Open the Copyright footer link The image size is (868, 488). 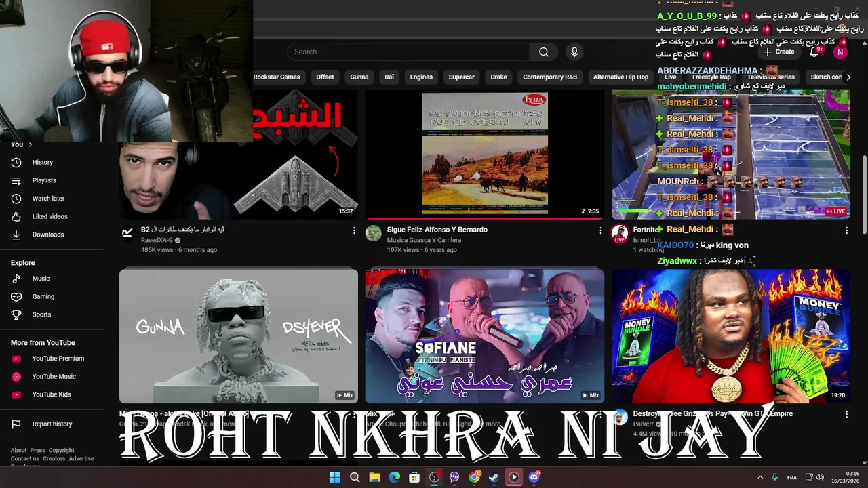click(x=61, y=450)
